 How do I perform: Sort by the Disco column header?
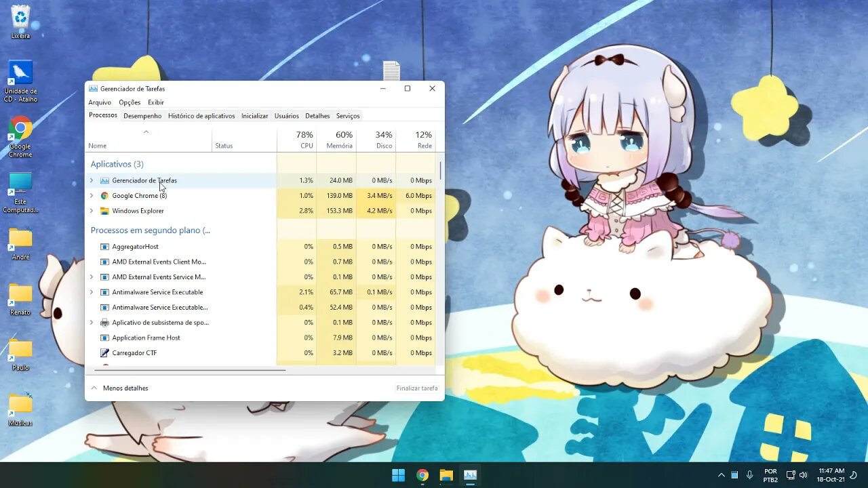(x=376, y=140)
